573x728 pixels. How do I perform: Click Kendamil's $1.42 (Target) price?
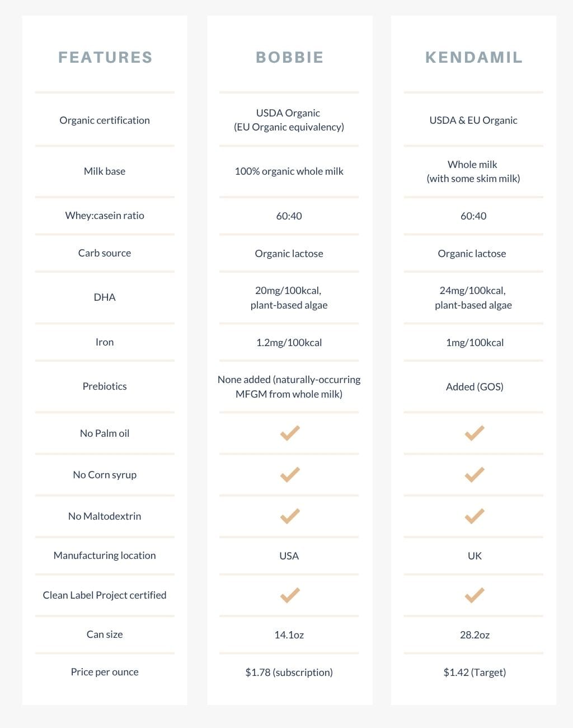coord(475,672)
